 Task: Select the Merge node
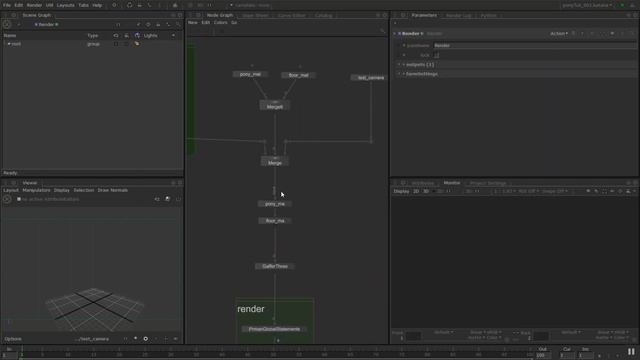(x=275, y=162)
